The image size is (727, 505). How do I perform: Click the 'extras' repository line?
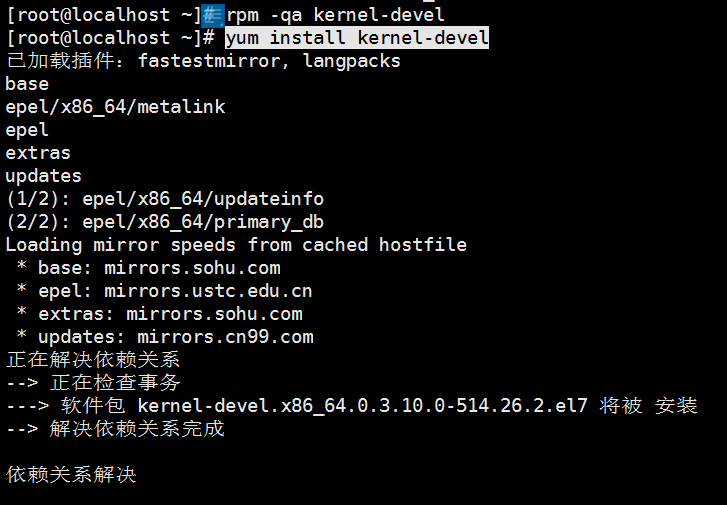click(38, 153)
